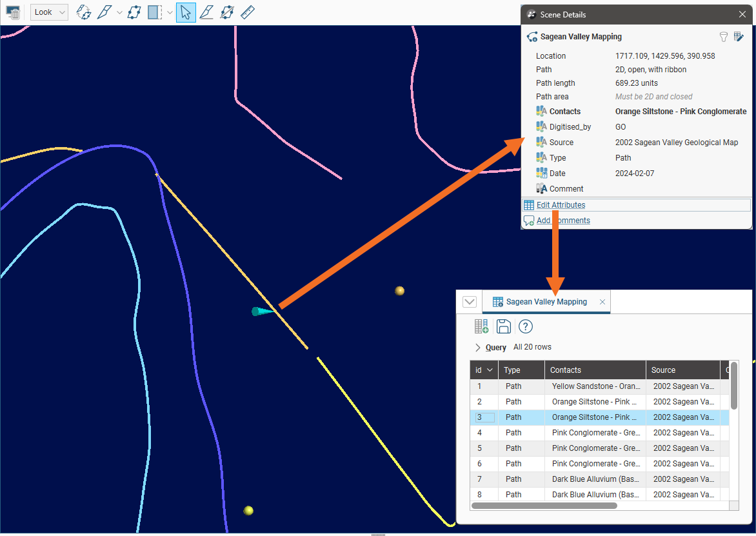Expand the slicer options dropdown arrow
Viewport: 756px width, 536px height.
pos(170,12)
